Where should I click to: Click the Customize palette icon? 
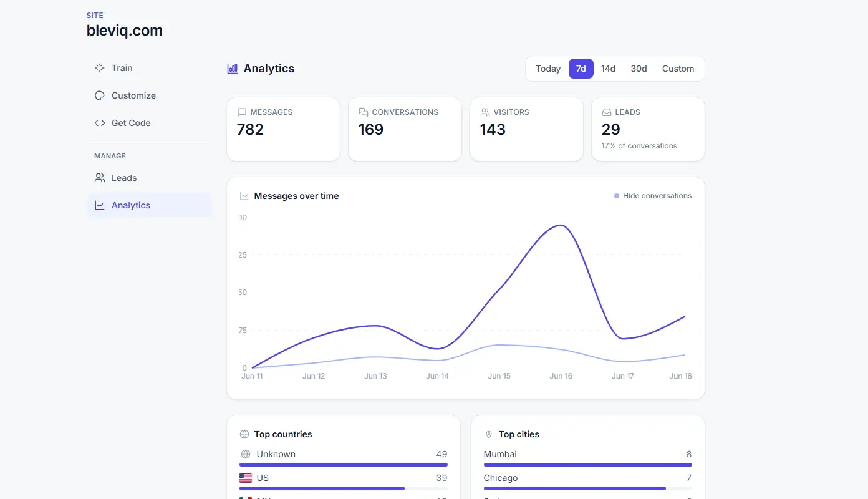[x=100, y=95]
